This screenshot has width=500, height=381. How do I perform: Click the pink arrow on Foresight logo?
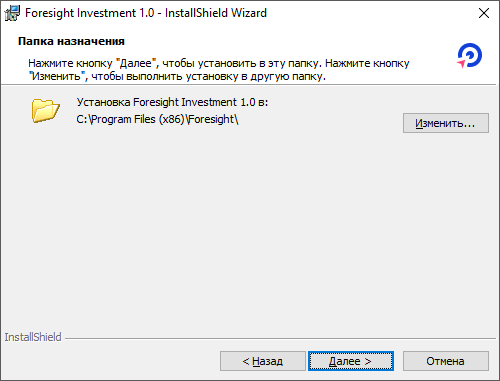coord(461,63)
